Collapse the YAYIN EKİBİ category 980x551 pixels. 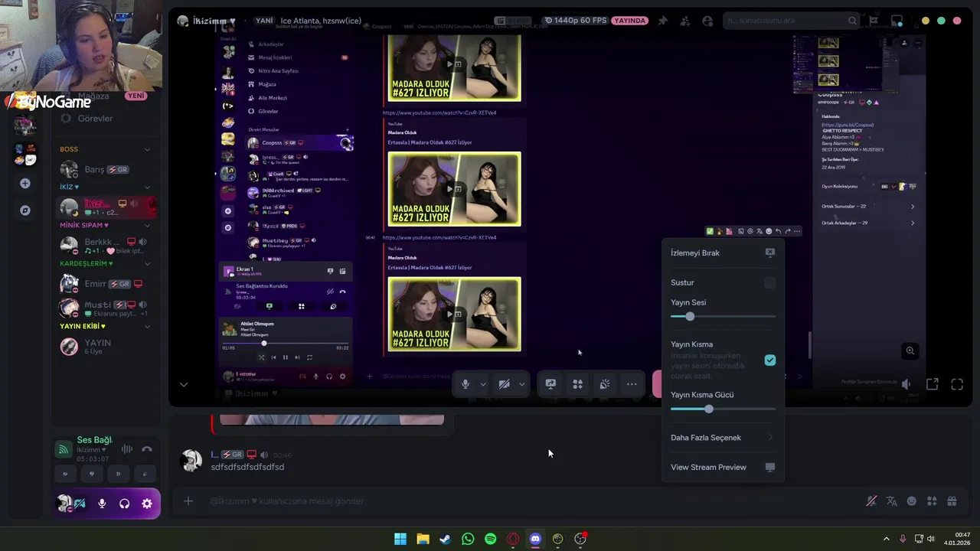(147, 327)
